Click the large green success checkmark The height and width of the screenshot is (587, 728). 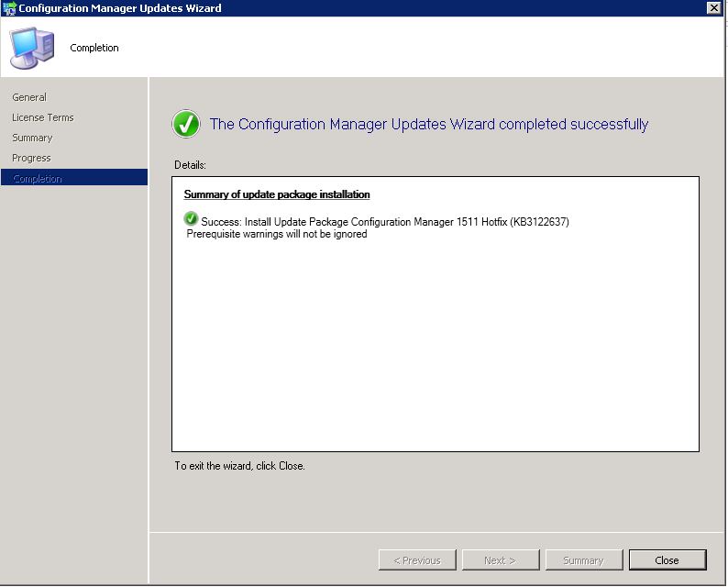pyautogui.click(x=186, y=125)
